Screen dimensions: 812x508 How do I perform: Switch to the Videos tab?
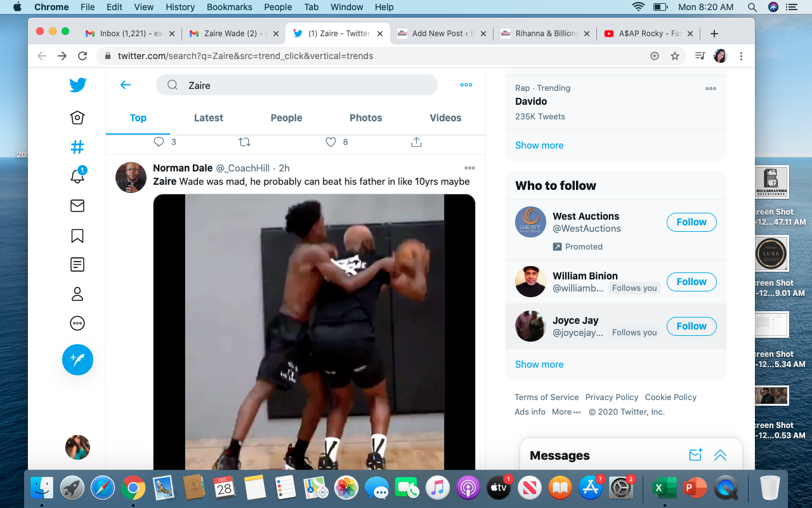(x=446, y=118)
